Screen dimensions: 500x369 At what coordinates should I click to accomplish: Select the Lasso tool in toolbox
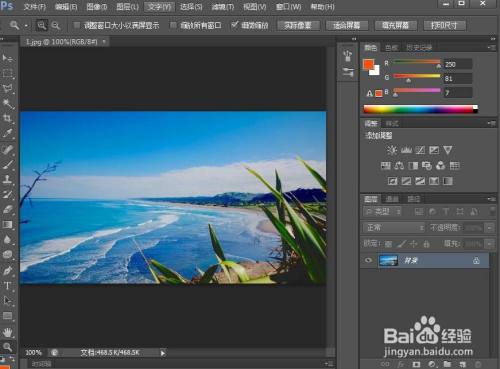tap(7, 89)
